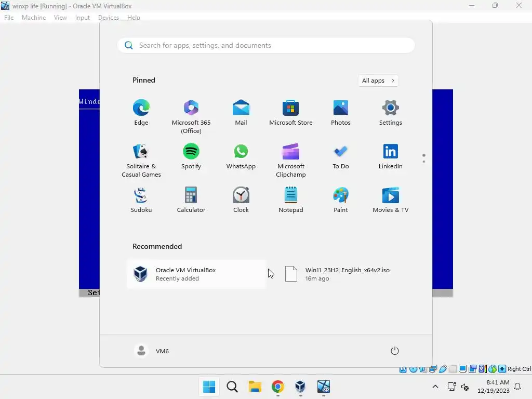Open Microsoft Store from the Start menu
This screenshot has width=532, height=399.
tap(291, 112)
